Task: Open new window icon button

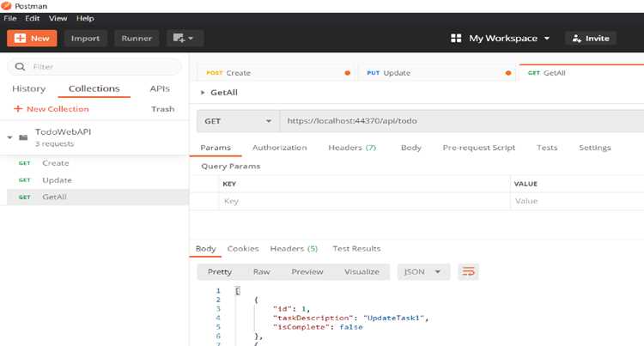Action: click(179, 38)
